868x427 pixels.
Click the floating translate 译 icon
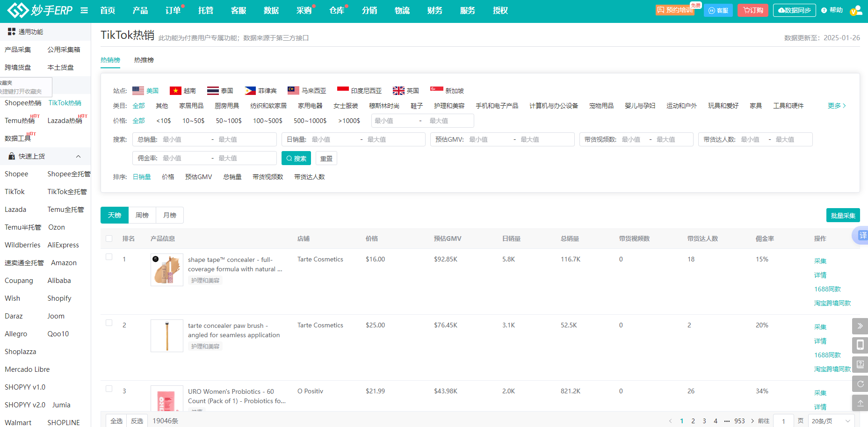point(862,235)
